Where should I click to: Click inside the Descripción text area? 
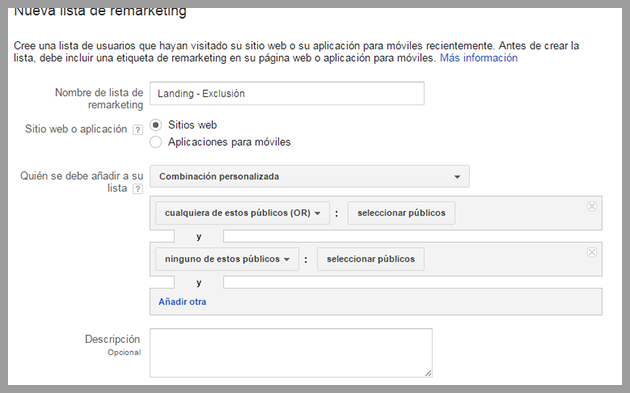tap(291, 353)
